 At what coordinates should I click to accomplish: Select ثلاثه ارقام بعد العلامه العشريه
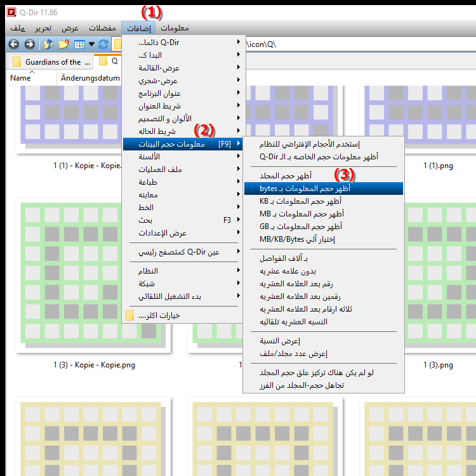click(x=324, y=309)
